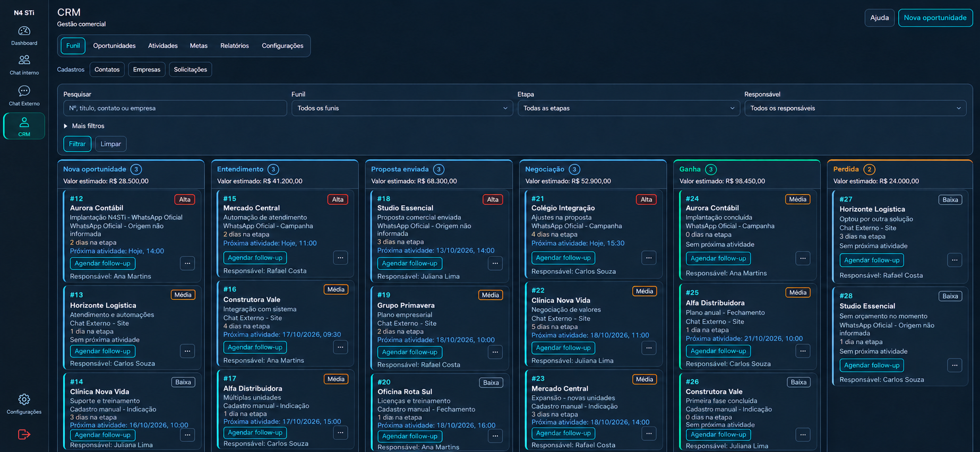980x452 pixels.
Task: Click the Ajuda button
Action: 879,18
